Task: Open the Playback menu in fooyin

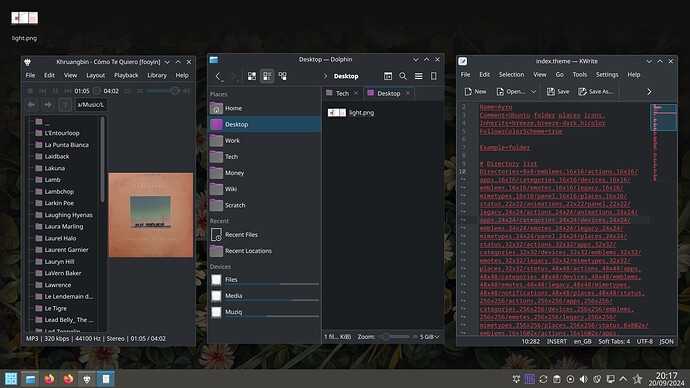Action: 126,75
